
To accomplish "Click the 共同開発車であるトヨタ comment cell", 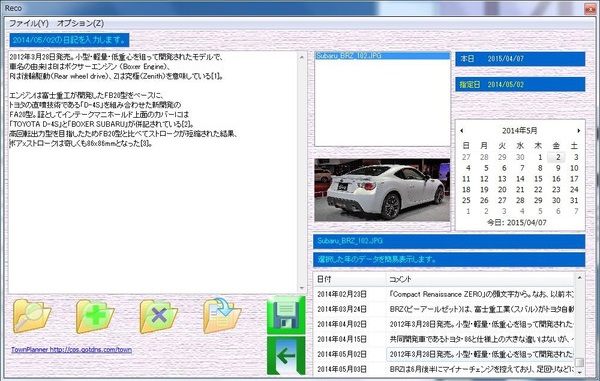I will pos(480,339).
